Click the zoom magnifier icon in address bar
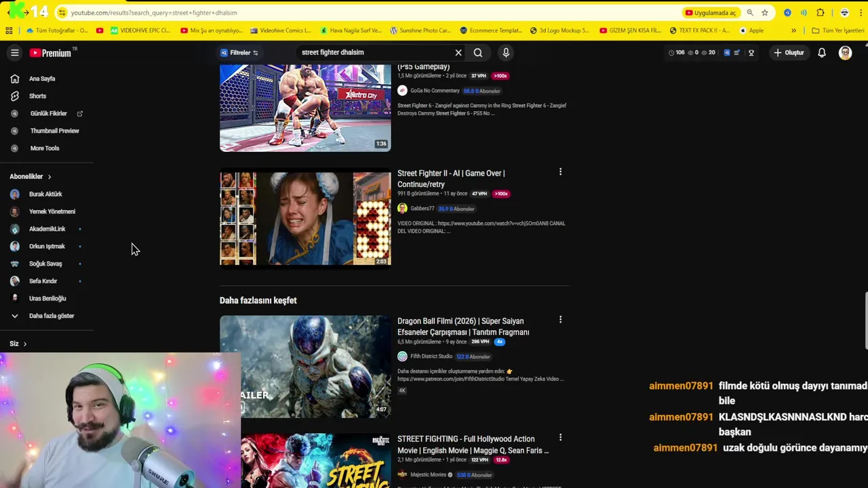The image size is (868, 488). pos(750,13)
